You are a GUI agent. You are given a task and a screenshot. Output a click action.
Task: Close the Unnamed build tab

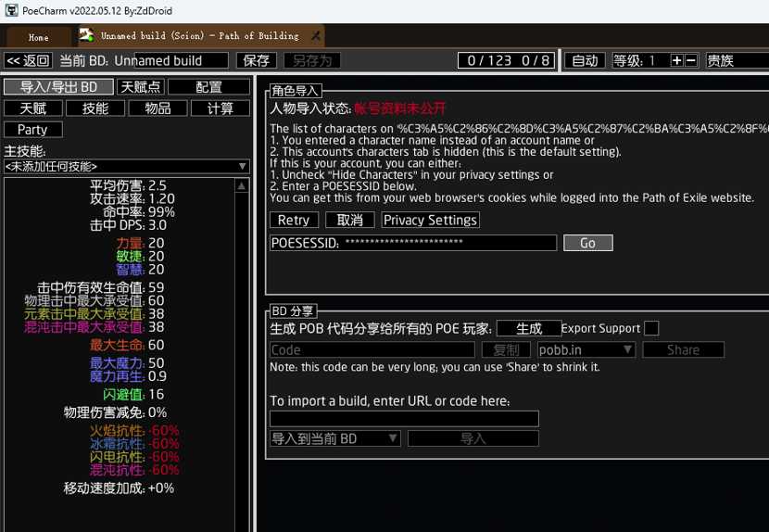coord(316,36)
